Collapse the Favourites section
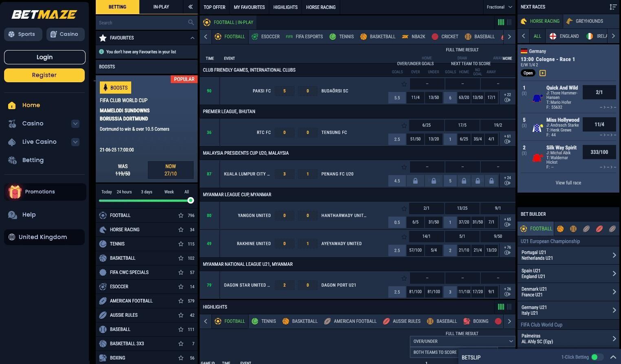This screenshot has height=364, width=621. click(x=192, y=38)
